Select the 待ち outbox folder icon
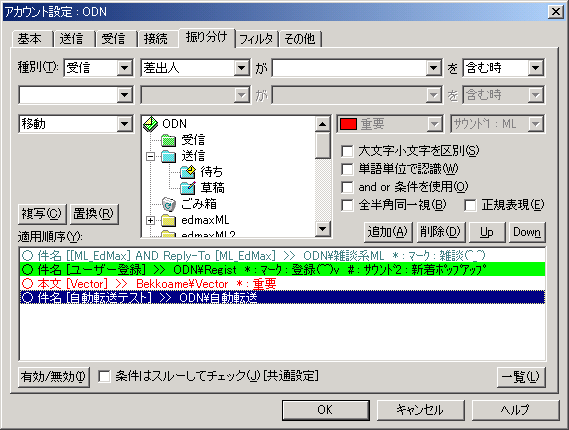 pos(188,172)
